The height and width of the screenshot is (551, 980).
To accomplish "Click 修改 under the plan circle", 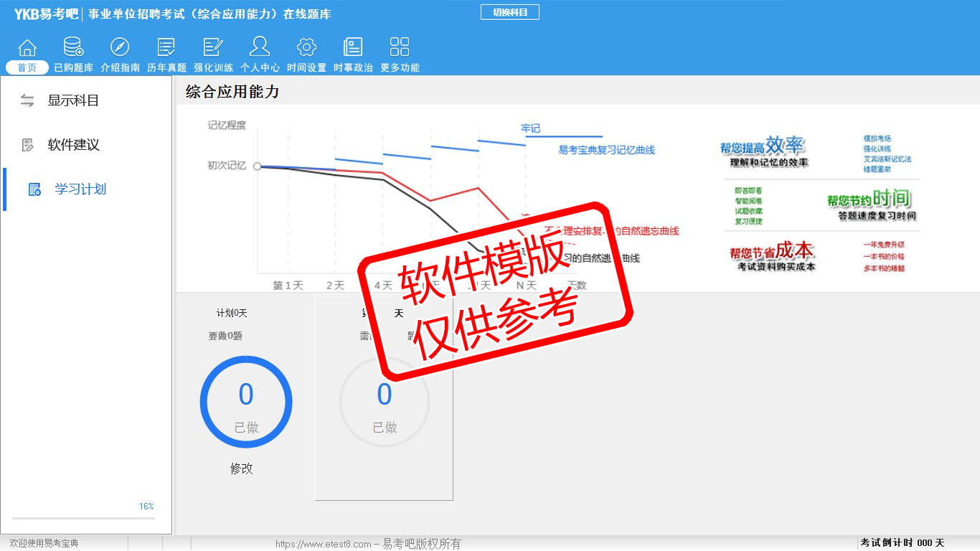I will 242,468.
